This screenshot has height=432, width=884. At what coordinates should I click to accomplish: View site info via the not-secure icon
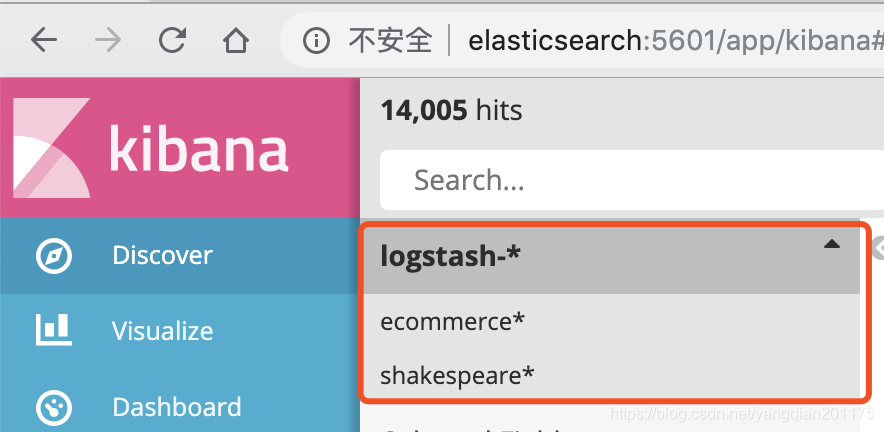[x=316, y=41]
